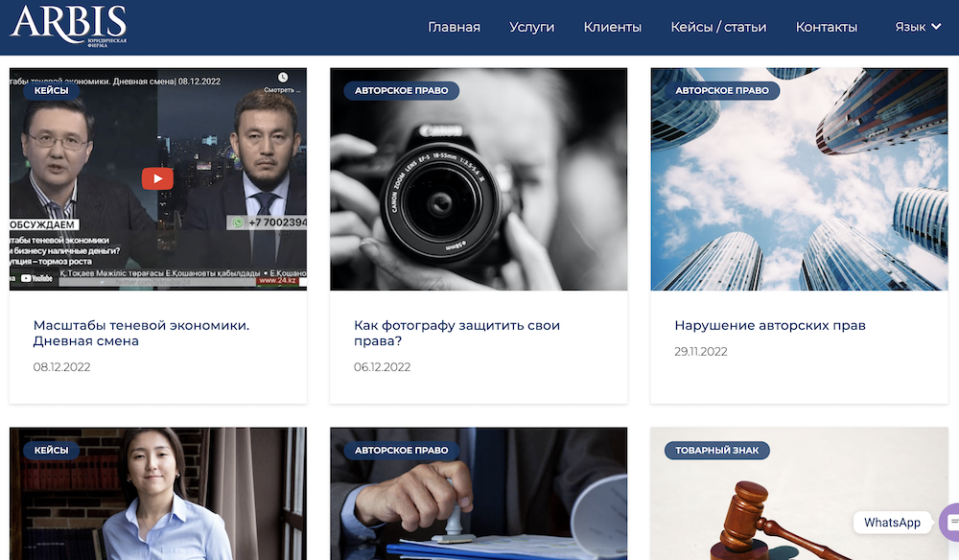Click the gavel thumbnail image
959x560 pixels.
tap(799, 494)
